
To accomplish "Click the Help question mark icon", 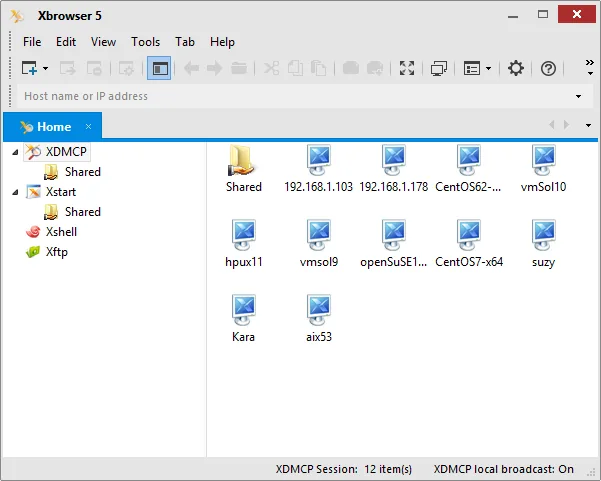I will click(548, 69).
